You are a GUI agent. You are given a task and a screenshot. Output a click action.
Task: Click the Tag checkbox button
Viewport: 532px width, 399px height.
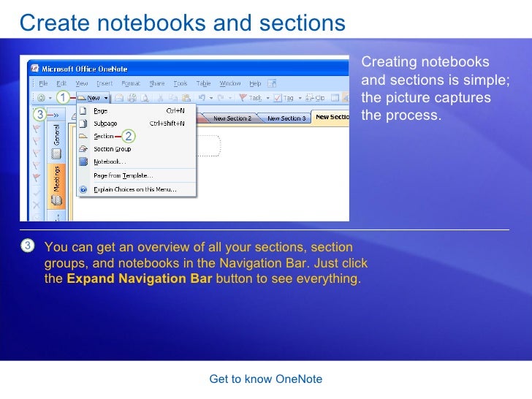[284, 98]
